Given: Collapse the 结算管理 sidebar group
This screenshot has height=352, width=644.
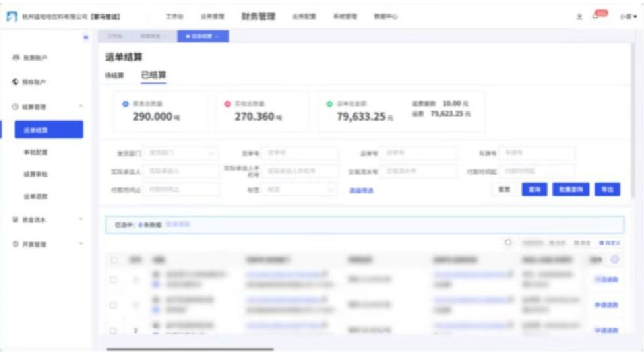Looking at the screenshot, I should 81,106.
